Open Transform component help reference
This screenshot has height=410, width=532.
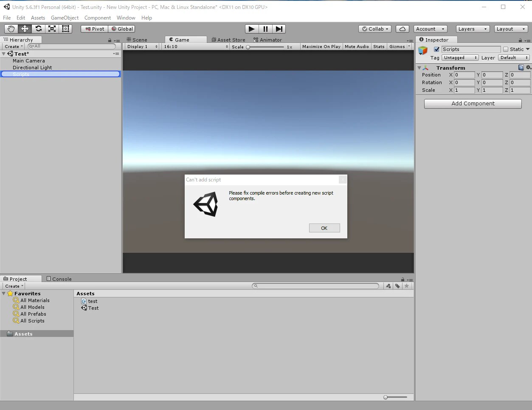coord(521,68)
